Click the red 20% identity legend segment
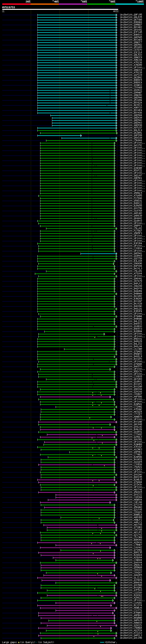This screenshot has height=644, width=146. [16, 4]
